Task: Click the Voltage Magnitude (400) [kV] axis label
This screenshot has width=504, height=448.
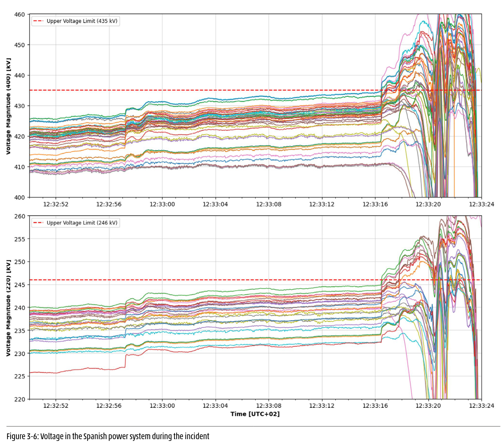Action: click(8, 106)
